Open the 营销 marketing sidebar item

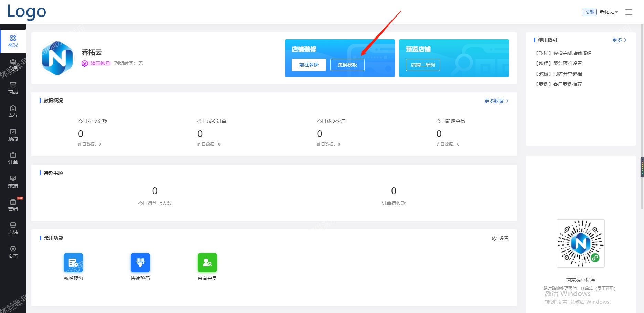pos(13,205)
